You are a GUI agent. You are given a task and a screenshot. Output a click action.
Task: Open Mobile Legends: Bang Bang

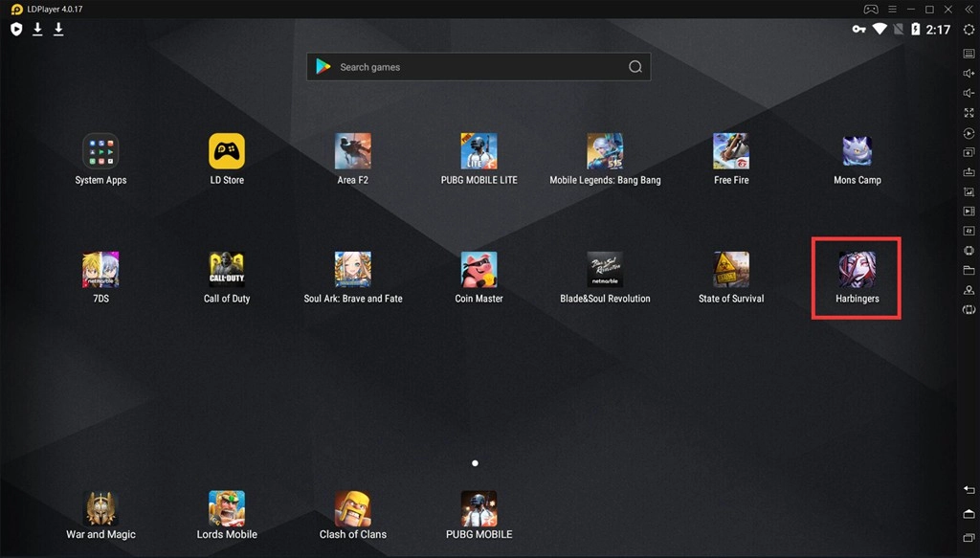[x=605, y=151]
